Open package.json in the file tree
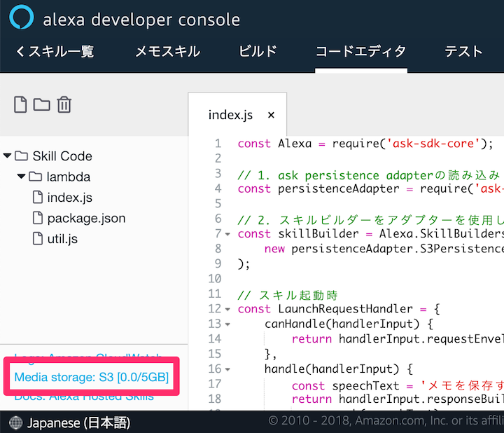The image size is (504, 433). [87, 218]
